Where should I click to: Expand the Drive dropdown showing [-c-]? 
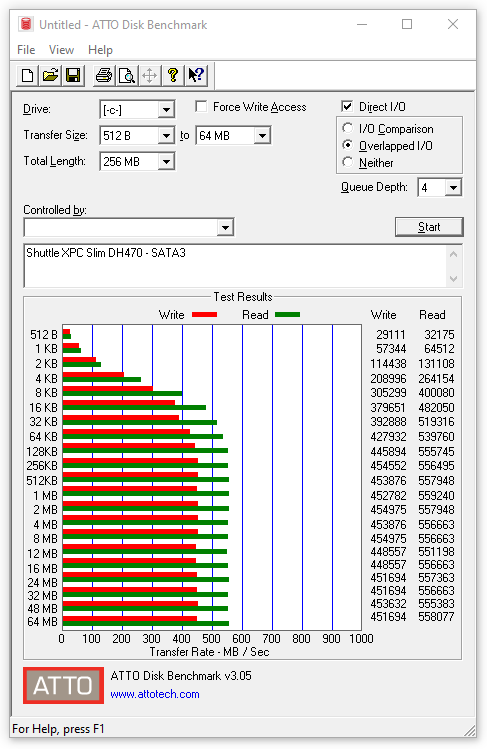point(166,110)
